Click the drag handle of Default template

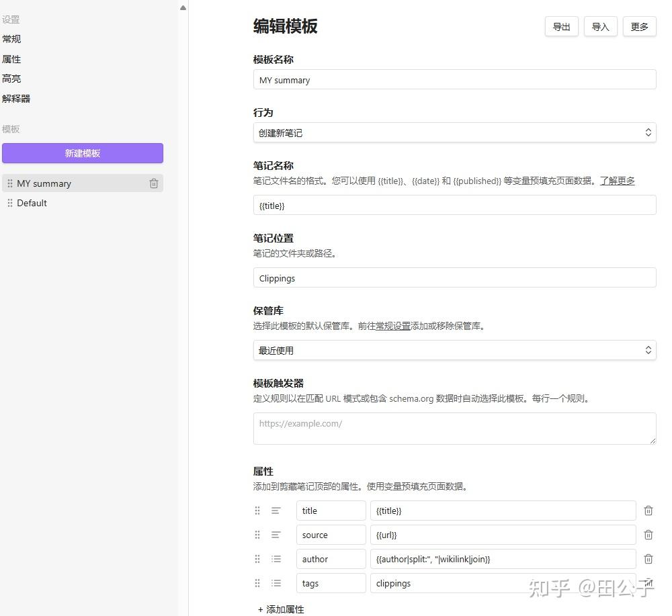coord(11,203)
